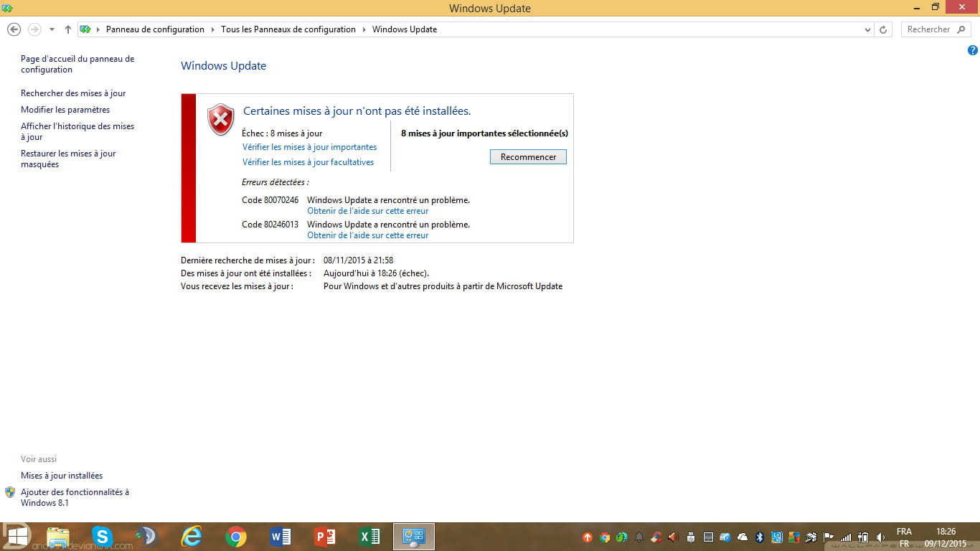
Task: Open Page d'accueil du panneau de configuration
Action: tap(77, 64)
